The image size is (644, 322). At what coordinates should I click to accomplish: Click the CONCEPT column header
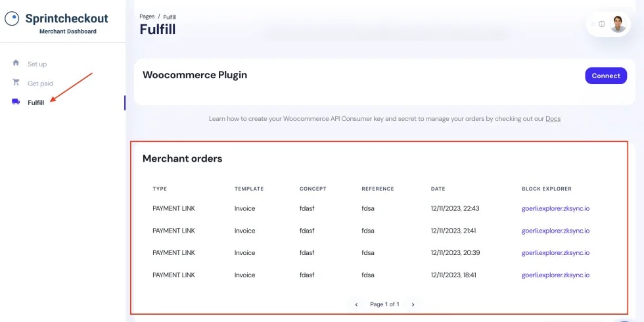click(x=313, y=189)
